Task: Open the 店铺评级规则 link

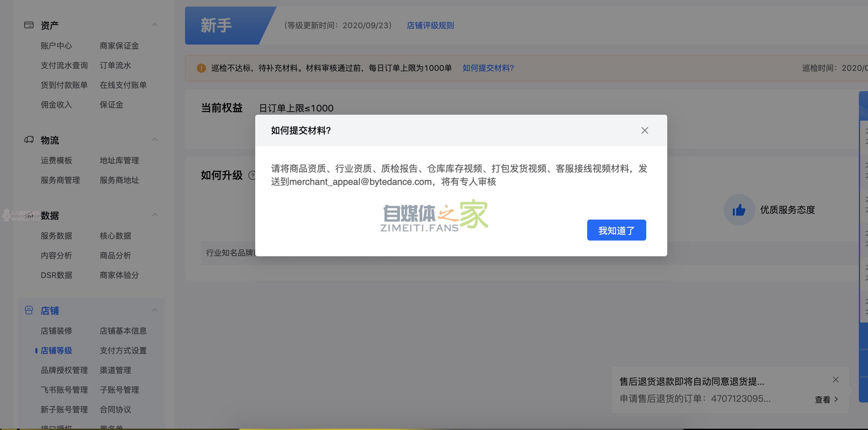Action: click(429, 25)
